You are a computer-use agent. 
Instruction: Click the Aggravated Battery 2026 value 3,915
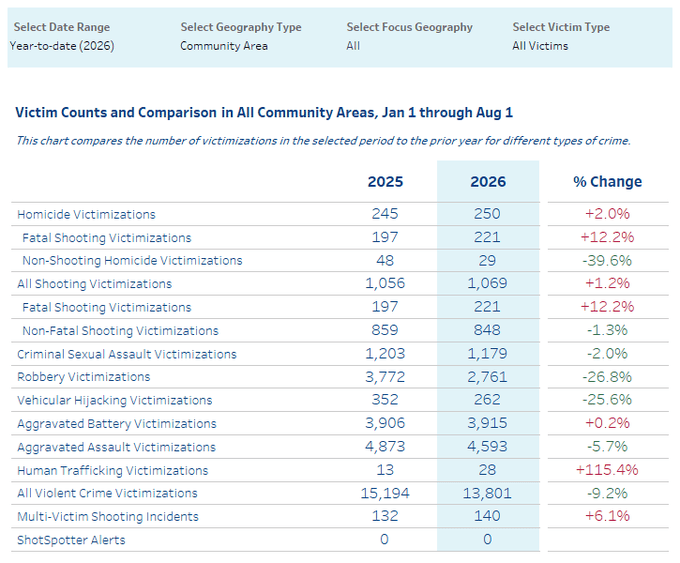[x=487, y=423]
